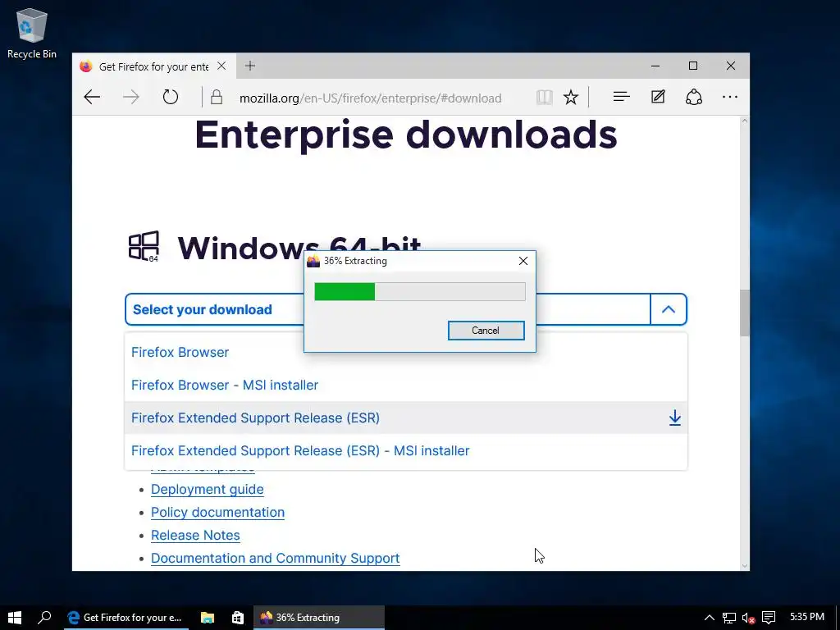Click the network tray icon
Viewport: 840px width, 630px height.
(x=729, y=618)
